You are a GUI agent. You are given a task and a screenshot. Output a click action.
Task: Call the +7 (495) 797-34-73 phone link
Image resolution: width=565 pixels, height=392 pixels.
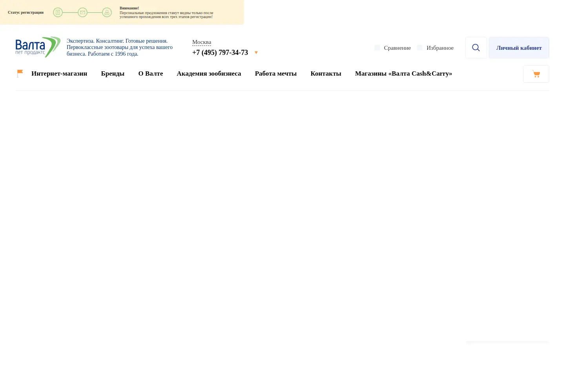(220, 53)
